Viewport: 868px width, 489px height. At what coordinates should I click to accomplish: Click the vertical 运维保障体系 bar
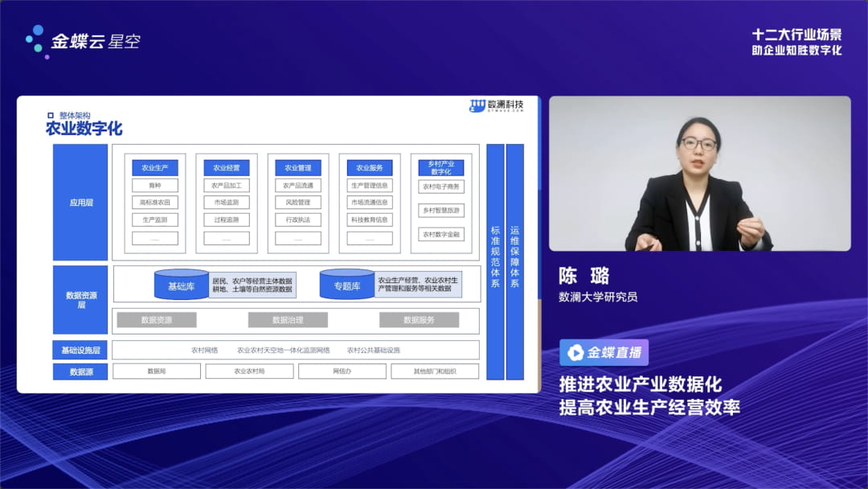click(x=515, y=262)
